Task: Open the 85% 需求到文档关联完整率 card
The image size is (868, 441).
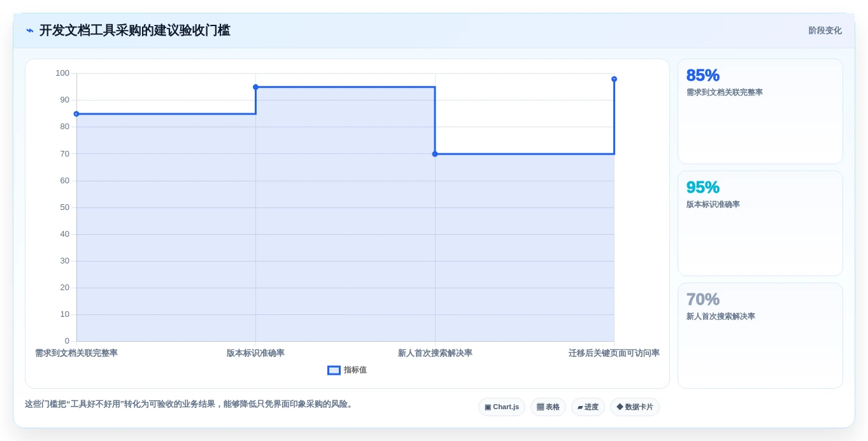Action: pyautogui.click(x=760, y=111)
